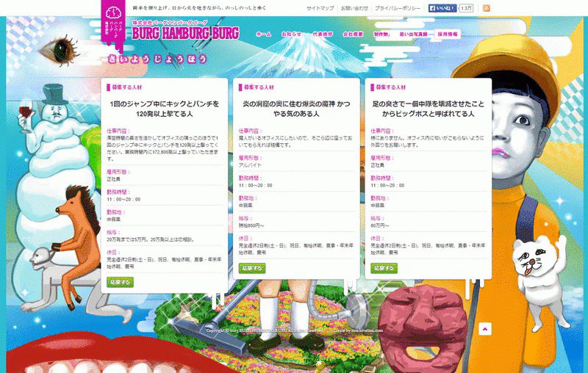This screenshot has height=373, width=588.
Task: Click the 80万円〜 salary text
Action: 380,226
